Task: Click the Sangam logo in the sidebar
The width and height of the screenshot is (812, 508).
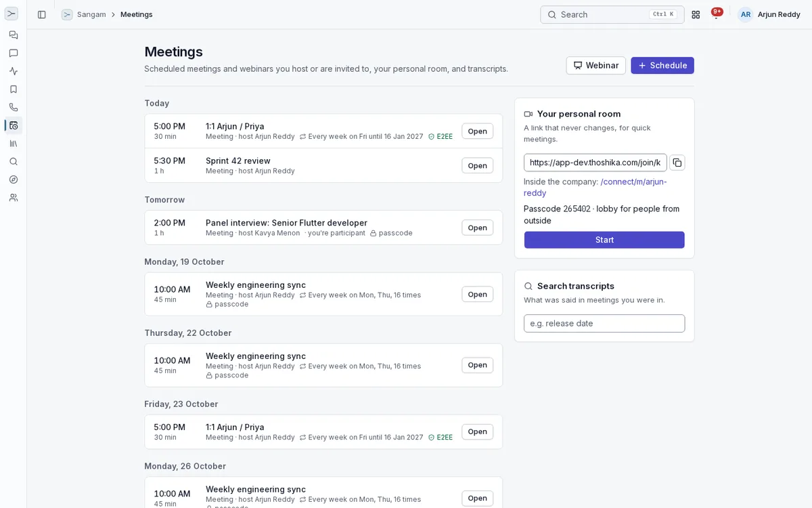Action: coord(12,14)
